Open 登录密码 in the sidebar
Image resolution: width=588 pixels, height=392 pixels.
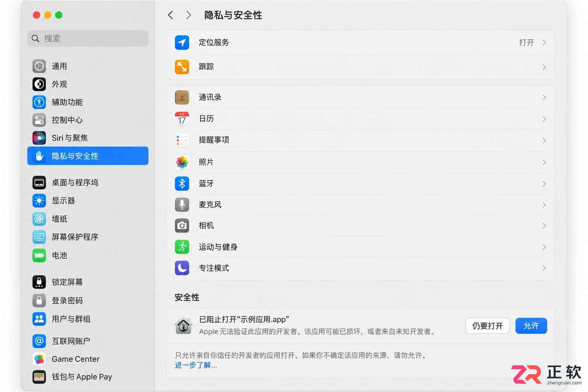88,301
